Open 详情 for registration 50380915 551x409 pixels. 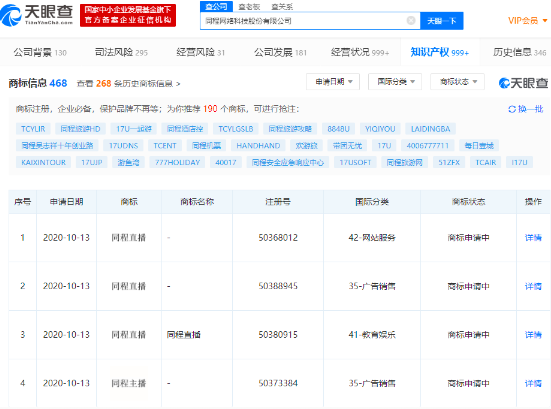[x=533, y=335]
